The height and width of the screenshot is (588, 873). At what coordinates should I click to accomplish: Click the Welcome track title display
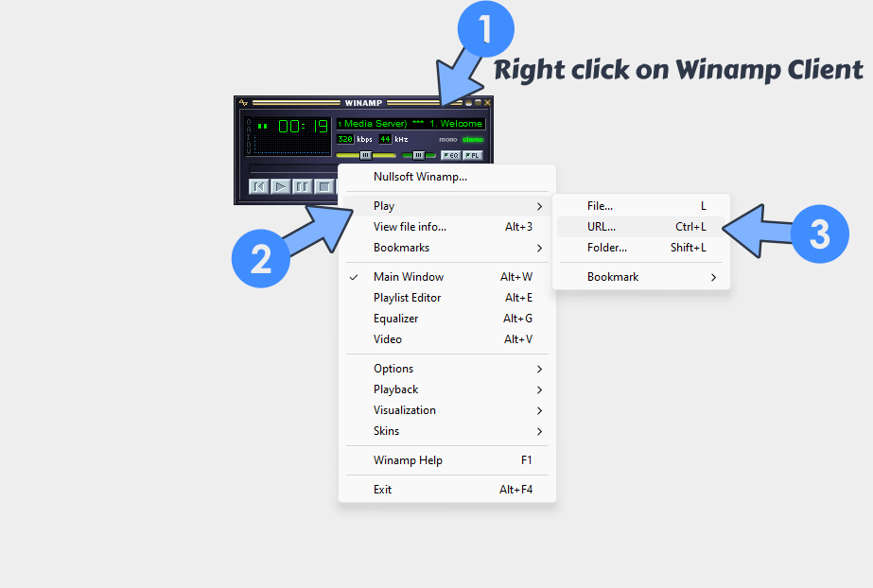pos(454,124)
